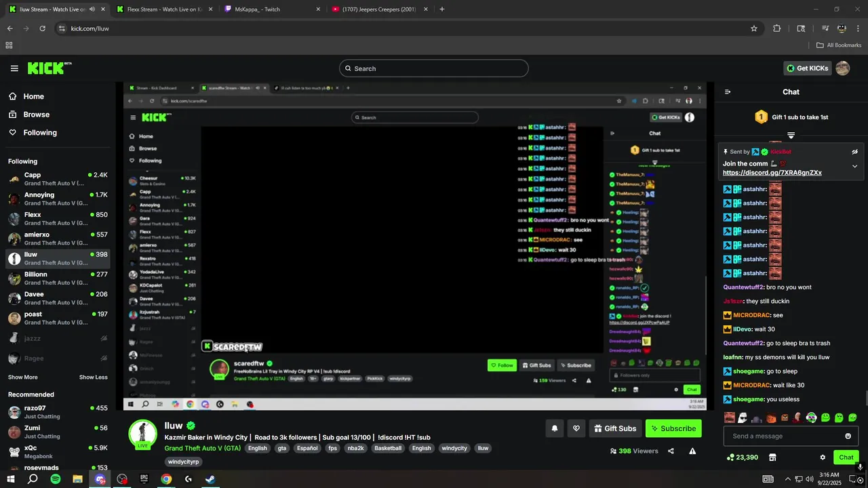
Task: Open the pinned Discord invite link
Action: tap(772, 173)
